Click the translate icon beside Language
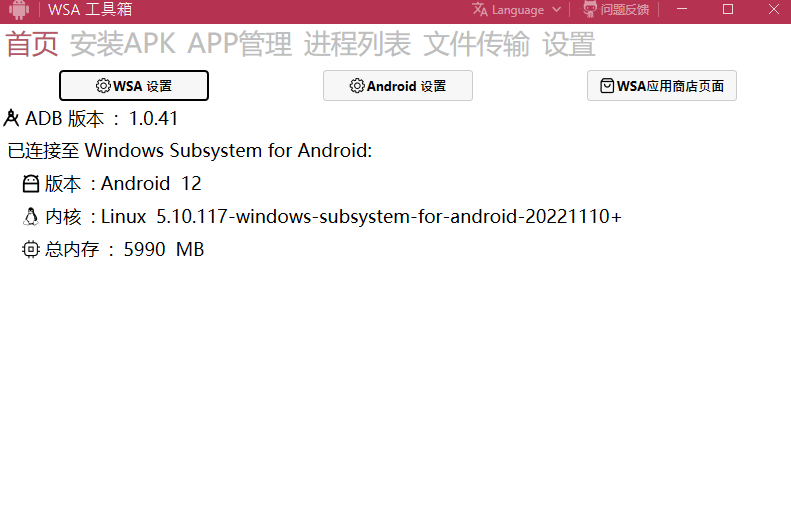 click(x=480, y=10)
